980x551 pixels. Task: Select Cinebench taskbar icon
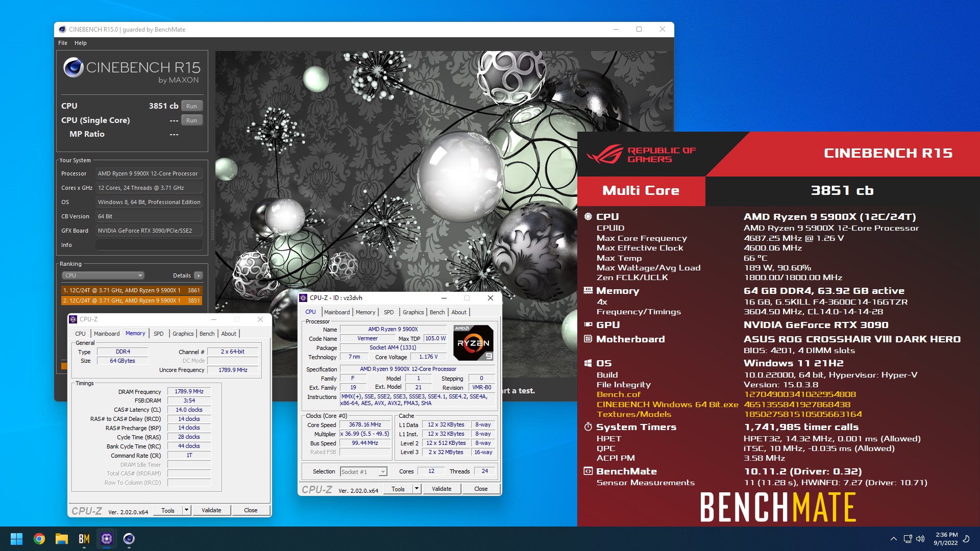click(129, 539)
